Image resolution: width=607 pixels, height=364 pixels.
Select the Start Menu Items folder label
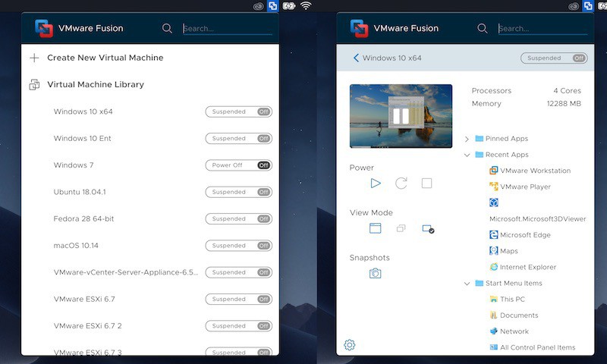[514, 283]
